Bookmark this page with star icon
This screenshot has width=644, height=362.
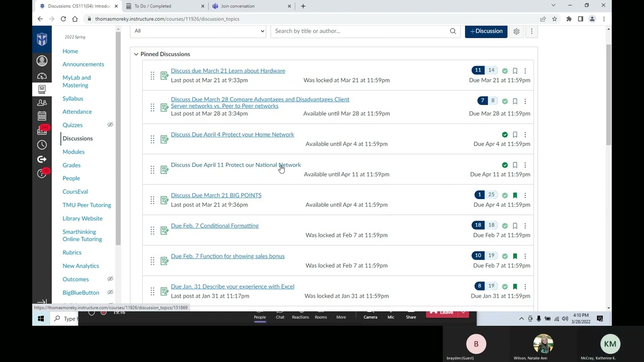tap(554, 19)
